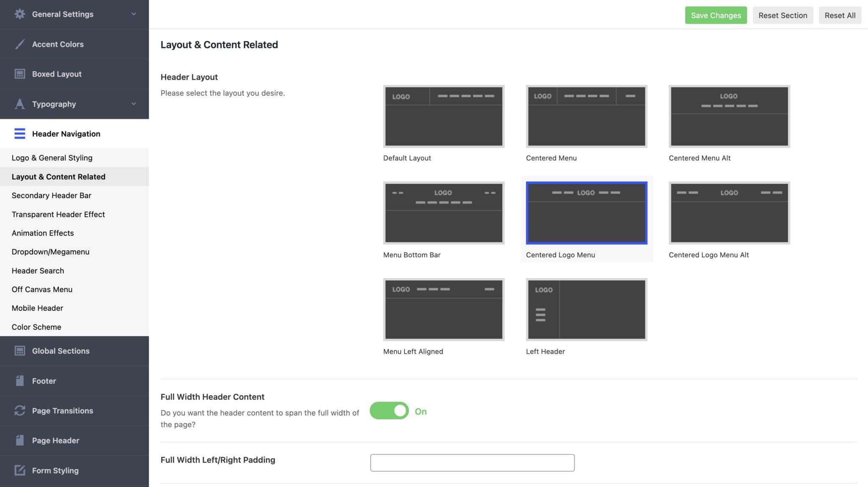Open Animation Effects subsection
Screen dimensions: 868x487
coord(74,233)
